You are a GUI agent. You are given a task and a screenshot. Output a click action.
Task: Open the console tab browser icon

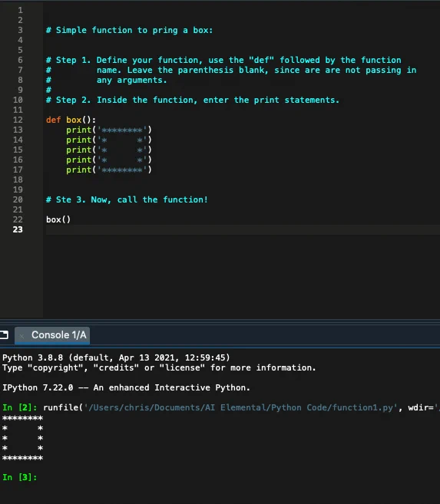coord(4,335)
